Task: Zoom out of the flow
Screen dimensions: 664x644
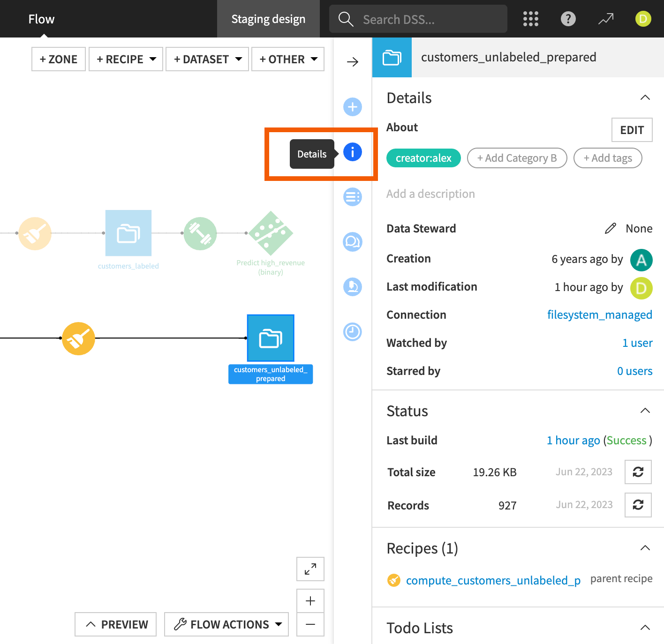Action: tap(310, 624)
